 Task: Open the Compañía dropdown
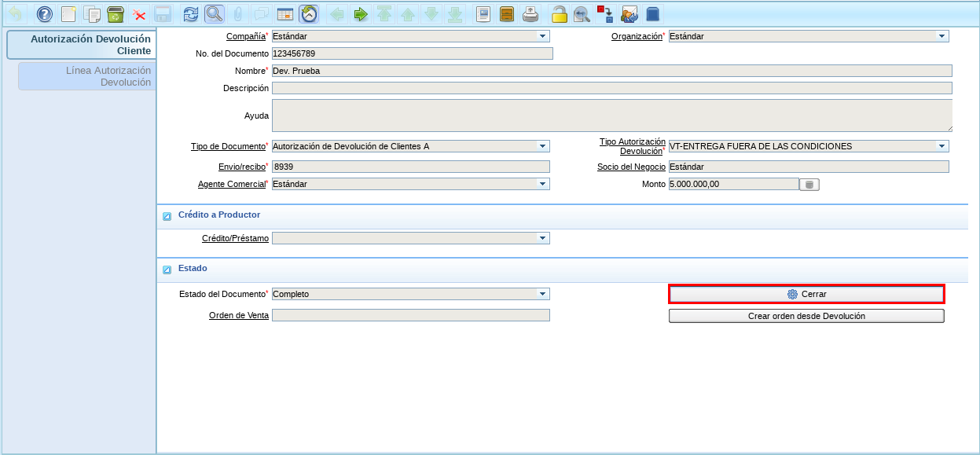pos(542,36)
